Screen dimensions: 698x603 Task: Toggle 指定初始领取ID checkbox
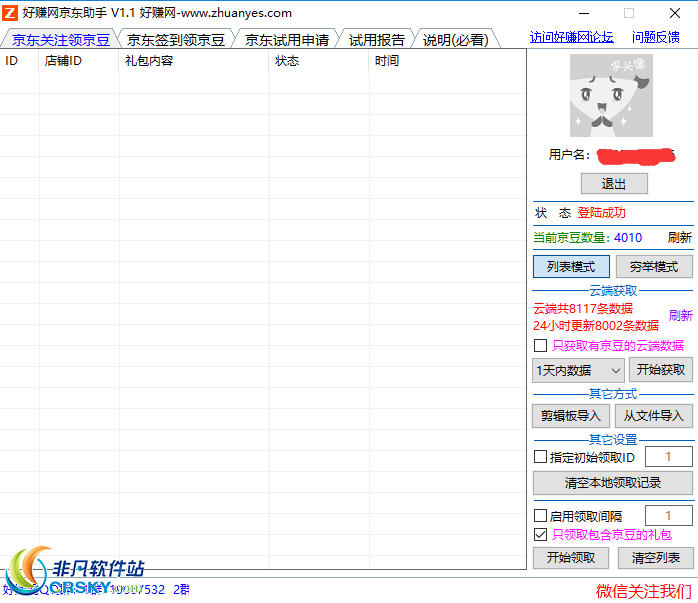point(540,457)
